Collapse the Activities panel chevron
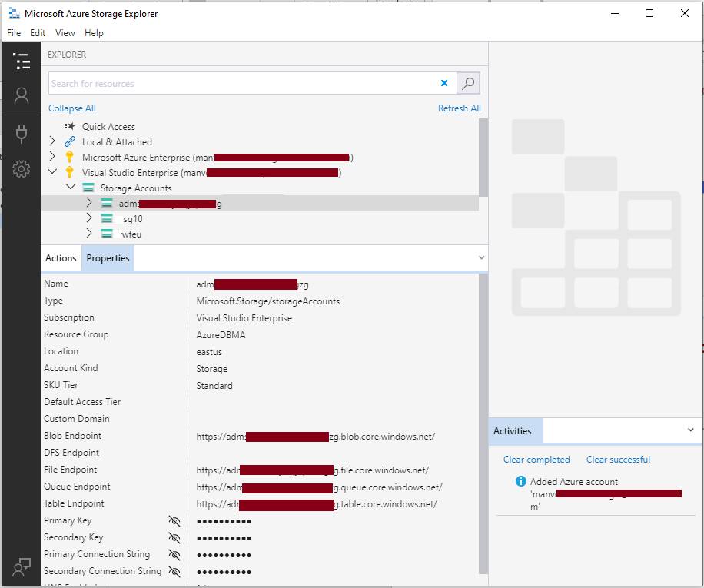The image size is (704, 588). tap(690, 430)
